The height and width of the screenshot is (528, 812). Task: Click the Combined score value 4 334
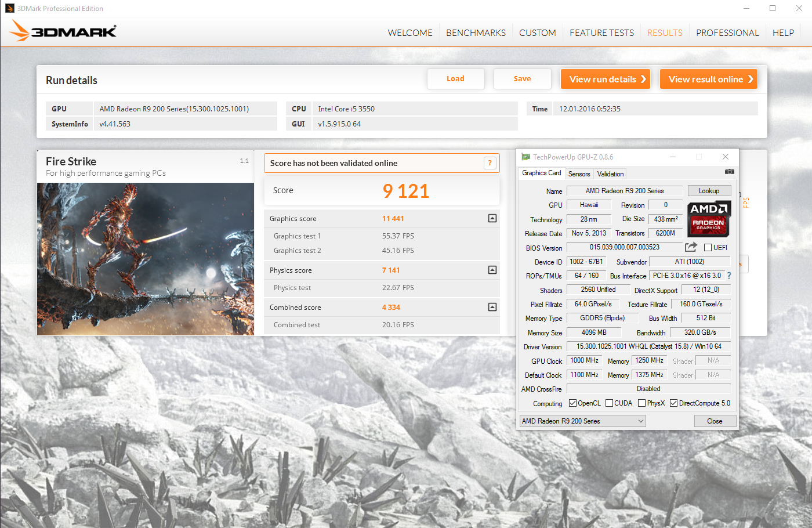(391, 308)
